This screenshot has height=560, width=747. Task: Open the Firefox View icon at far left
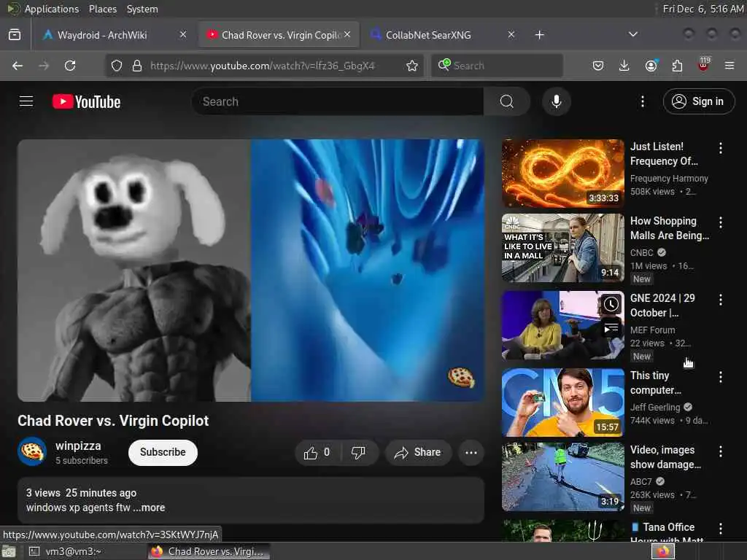(15, 35)
